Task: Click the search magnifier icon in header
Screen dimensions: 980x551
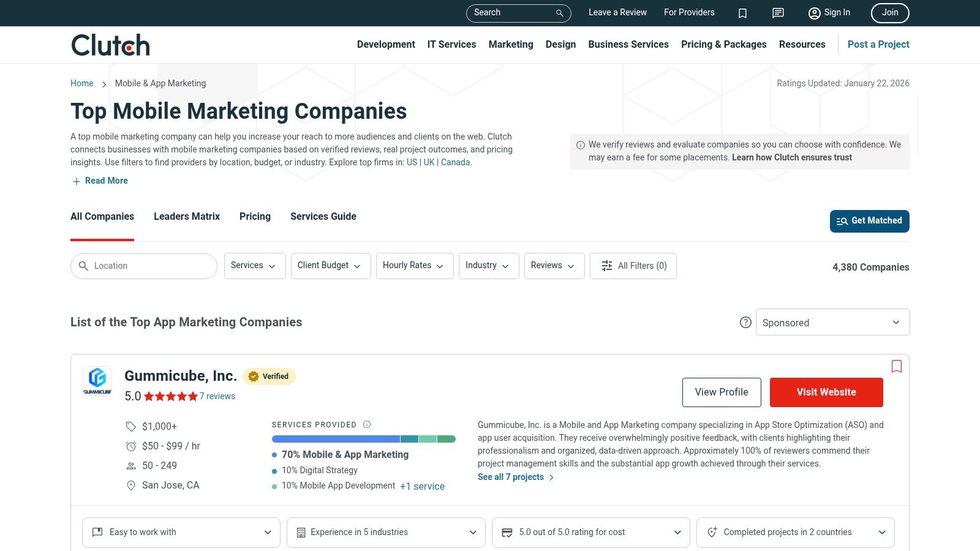Action: pos(559,13)
